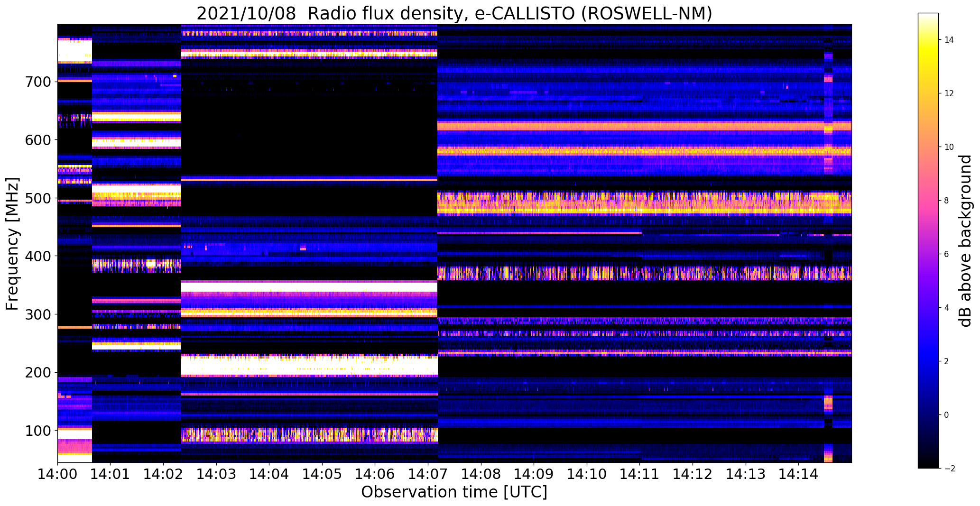
Task: Click the 100 MHz frequency tick label
Action: click(x=37, y=431)
